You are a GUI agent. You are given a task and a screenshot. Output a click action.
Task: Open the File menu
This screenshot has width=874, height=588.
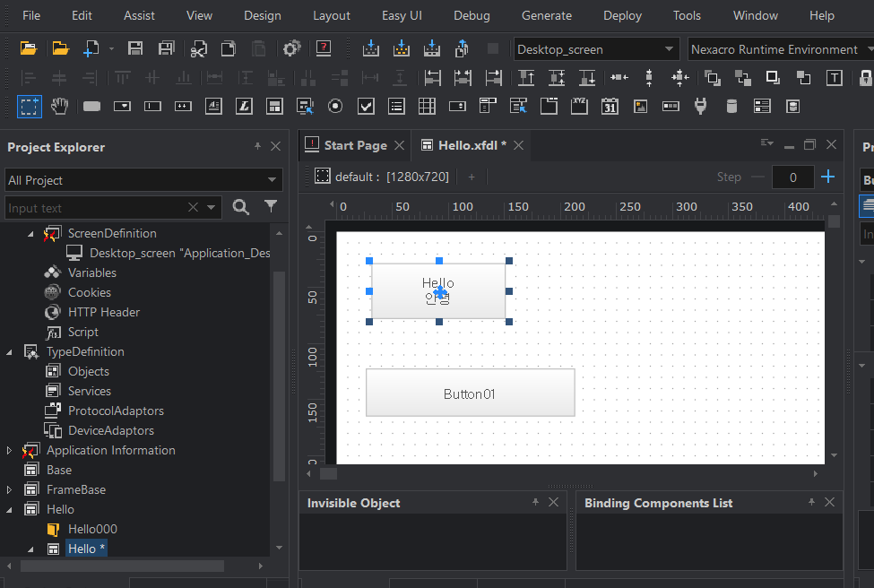31,15
